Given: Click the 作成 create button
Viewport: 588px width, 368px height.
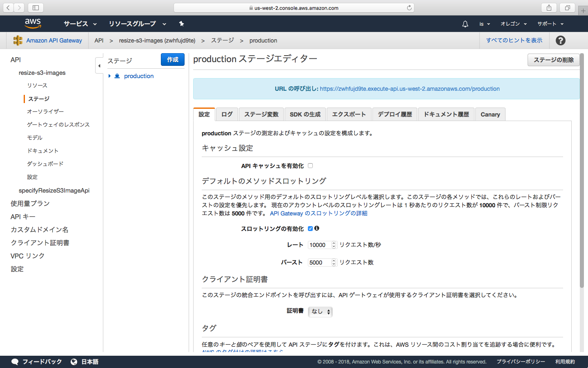Looking at the screenshot, I should click(x=173, y=60).
